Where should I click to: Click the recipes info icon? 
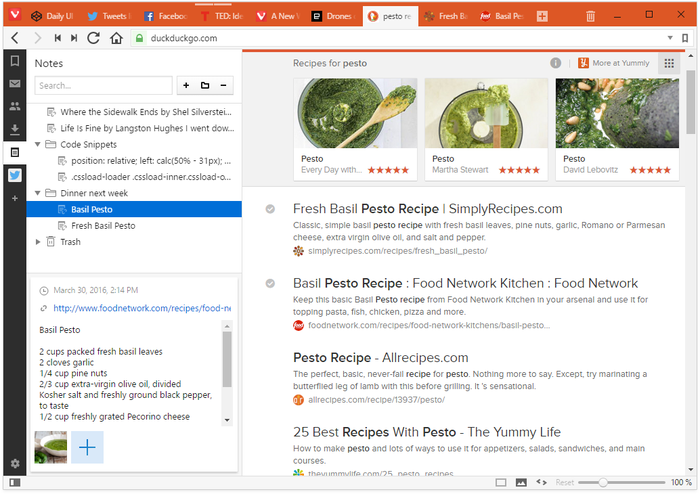click(555, 63)
